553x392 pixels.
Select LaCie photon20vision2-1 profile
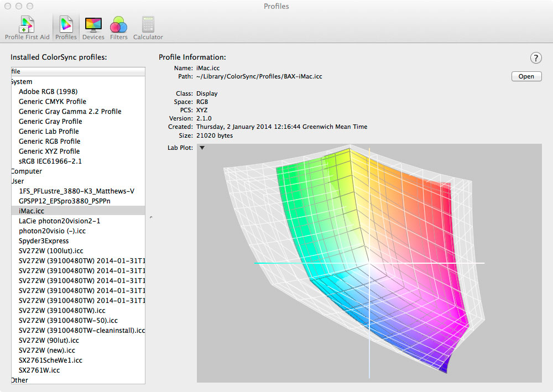78,221
